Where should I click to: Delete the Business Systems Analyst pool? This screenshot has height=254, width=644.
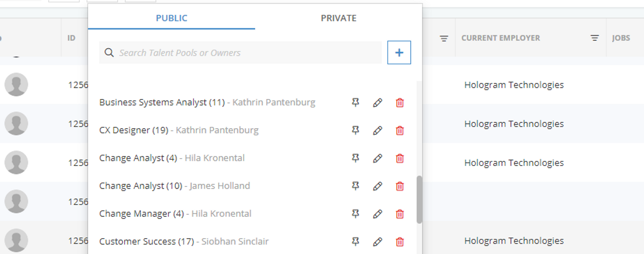coord(400,103)
